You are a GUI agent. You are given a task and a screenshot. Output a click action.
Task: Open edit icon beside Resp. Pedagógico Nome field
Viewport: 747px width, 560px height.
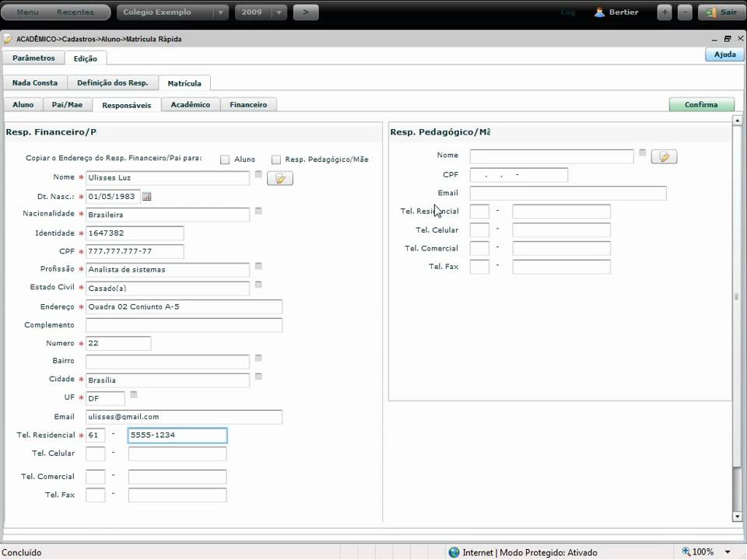(x=664, y=156)
